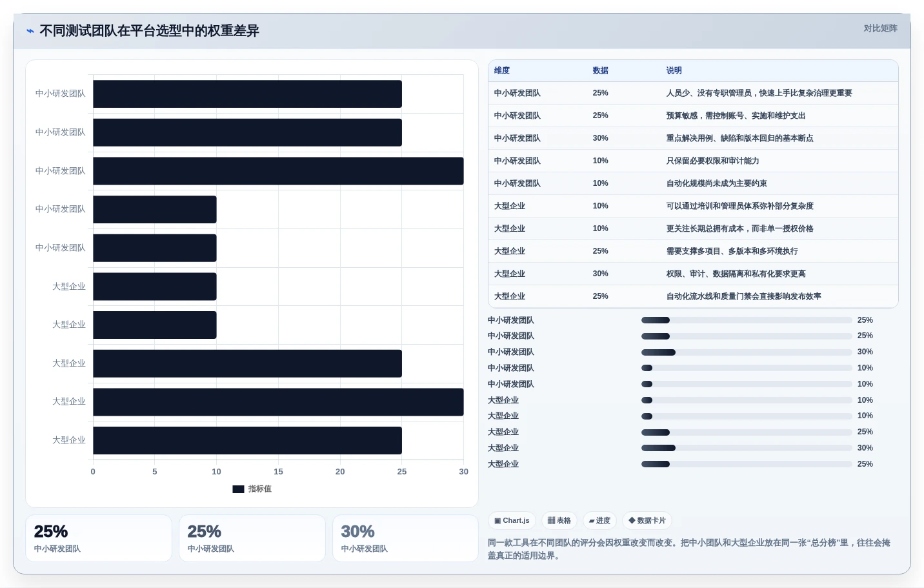This screenshot has width=924, height=588.
Task: Select description 需要支撑多项目、多版本和多环境执行
Action: point(732,251)
